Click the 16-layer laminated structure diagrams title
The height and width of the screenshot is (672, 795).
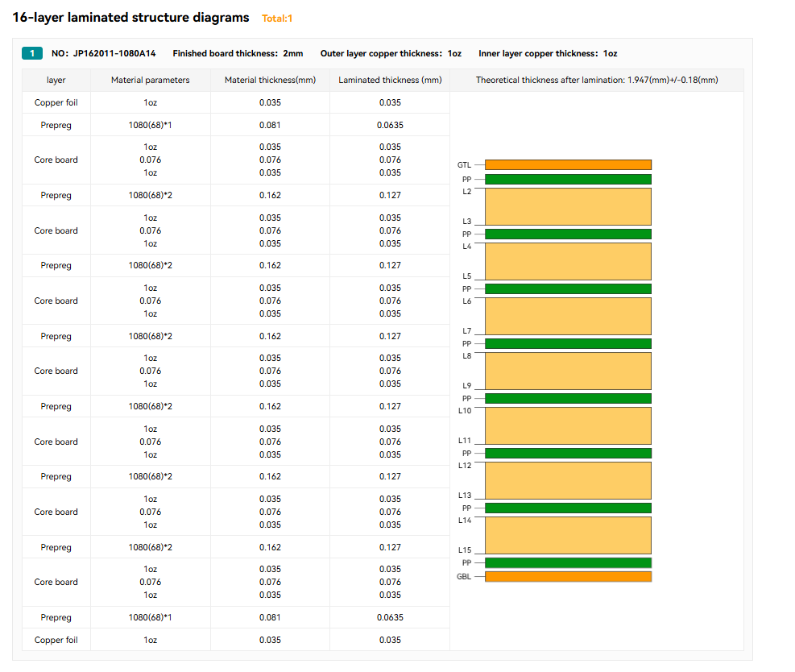point(130,18)
